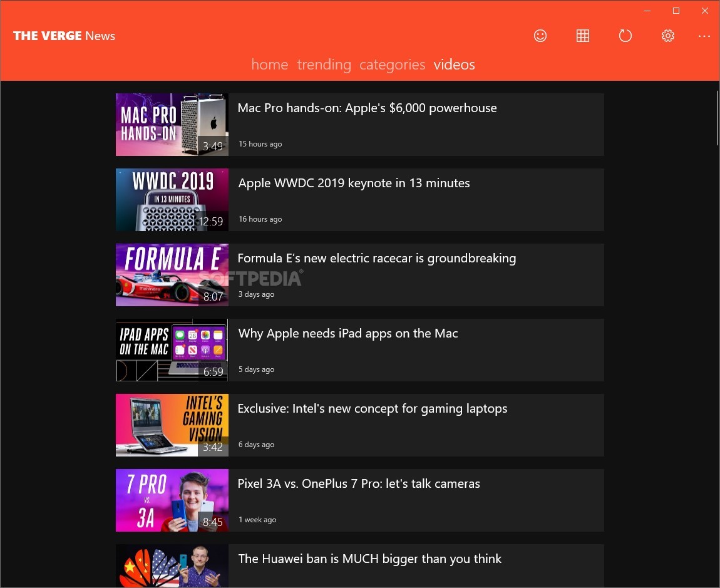Open "The Huawei ban is MUCH bigger" title

pyautogui.click(x=369, y=559)
